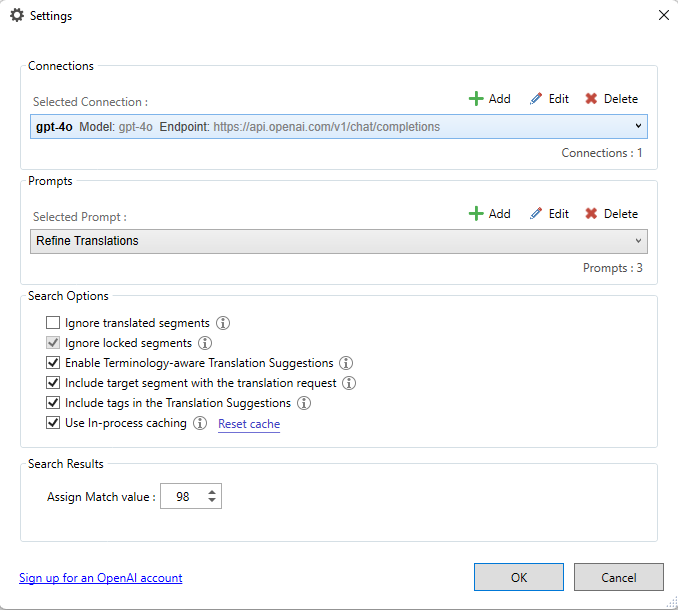Viewport: 678px width, 610px height.
Task: Click into Assign Match value field
Action: coord(183,496)
